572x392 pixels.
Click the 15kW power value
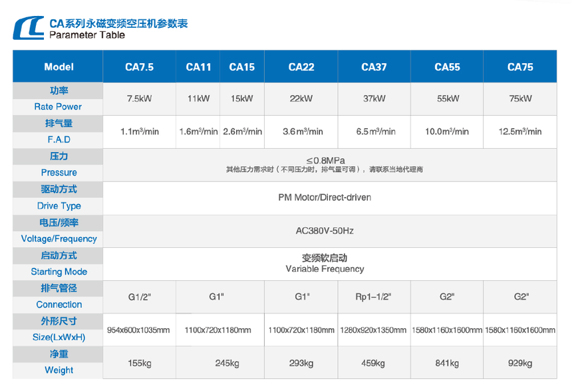click(x=242, y=98)
